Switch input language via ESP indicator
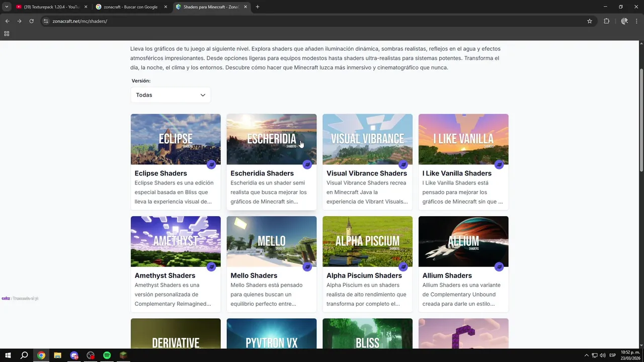Image resolution: width=644 pixels, height=362 pixels. [612, 355]
